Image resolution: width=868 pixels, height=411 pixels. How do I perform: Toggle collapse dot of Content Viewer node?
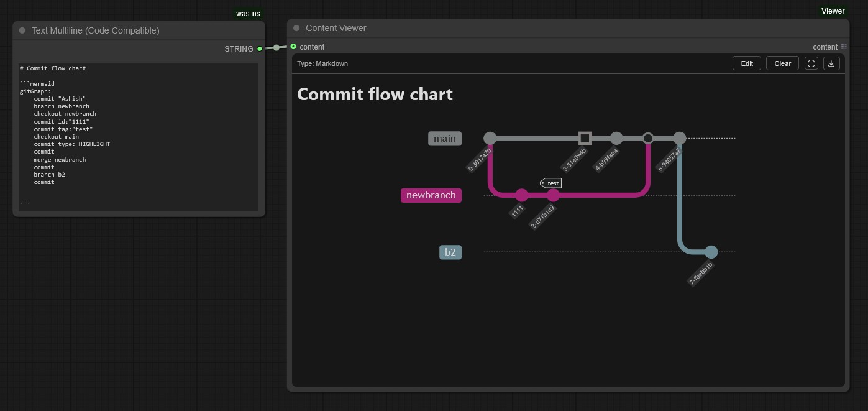(x=296, y=28)
